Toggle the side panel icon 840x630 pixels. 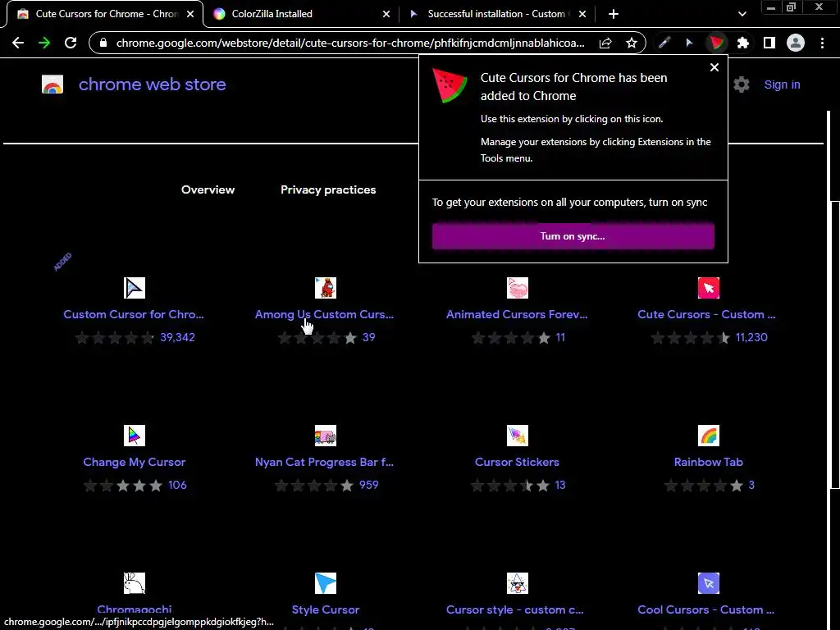tap(769, 43)
